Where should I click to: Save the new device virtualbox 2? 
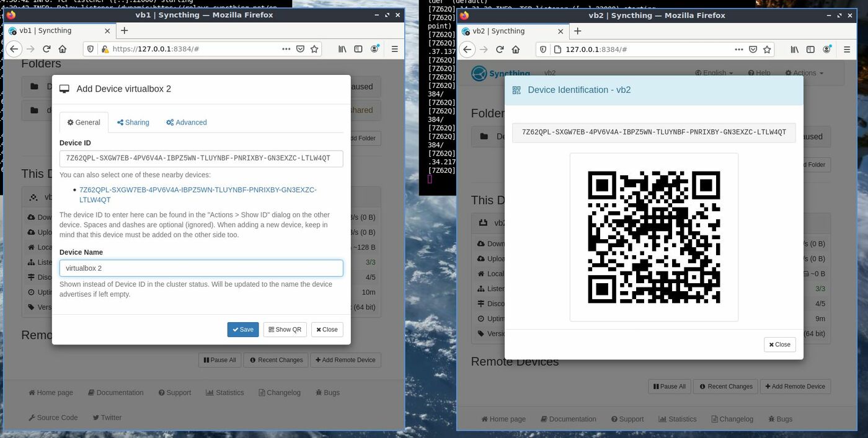[x=242, y=330]
